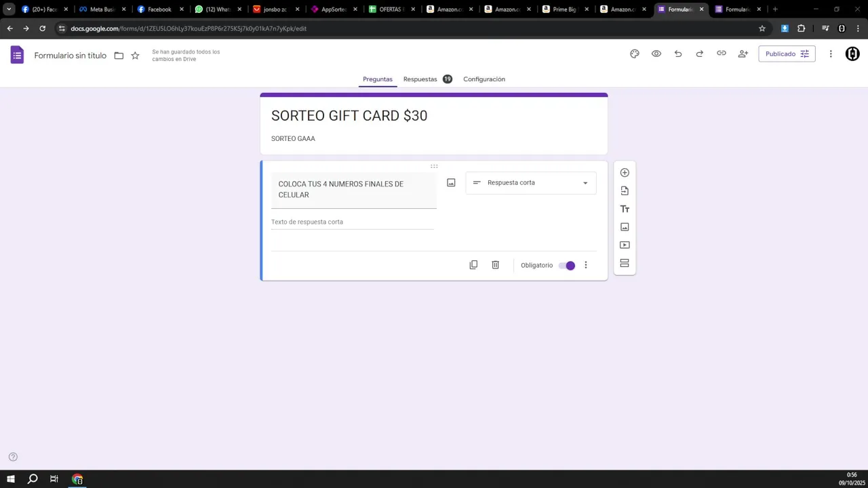Open the help icon at bottom left

[13, 457]
